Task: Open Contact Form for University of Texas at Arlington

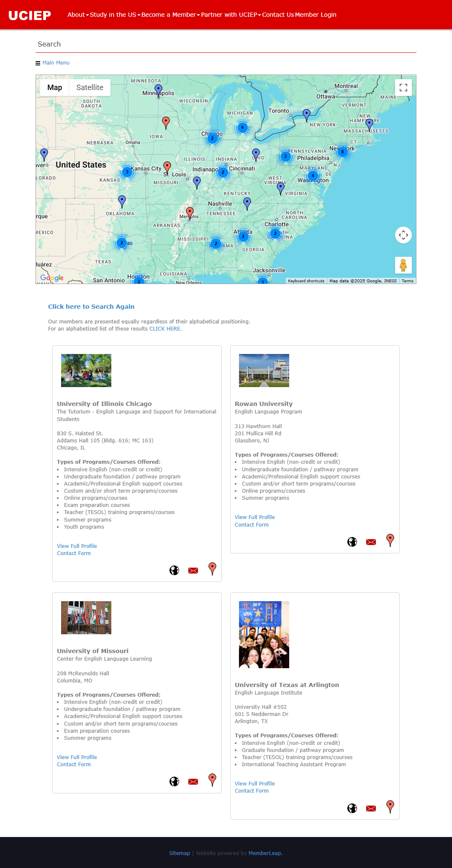Action: [x=252, y=791]
